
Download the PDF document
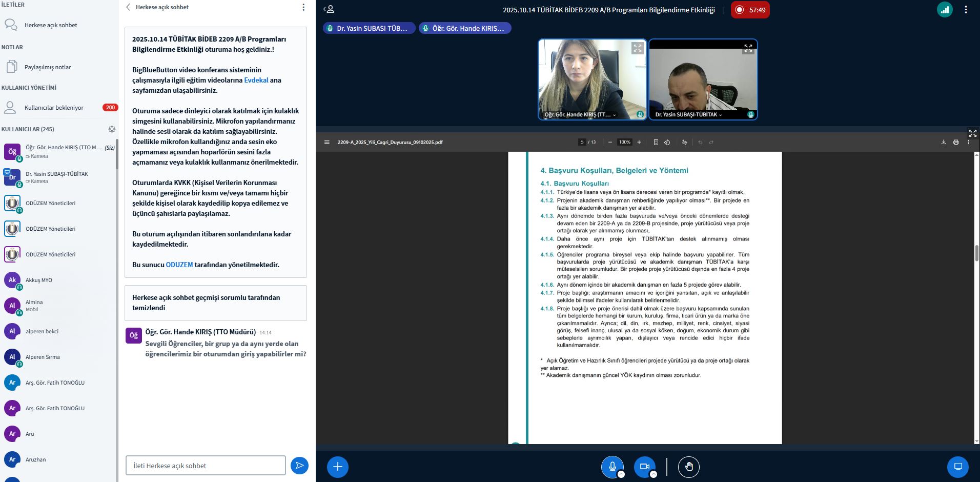tap(943, 142)
